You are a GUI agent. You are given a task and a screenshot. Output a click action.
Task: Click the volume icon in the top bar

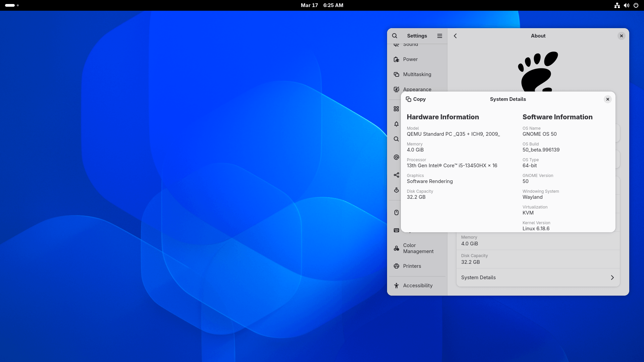(626, 5)
